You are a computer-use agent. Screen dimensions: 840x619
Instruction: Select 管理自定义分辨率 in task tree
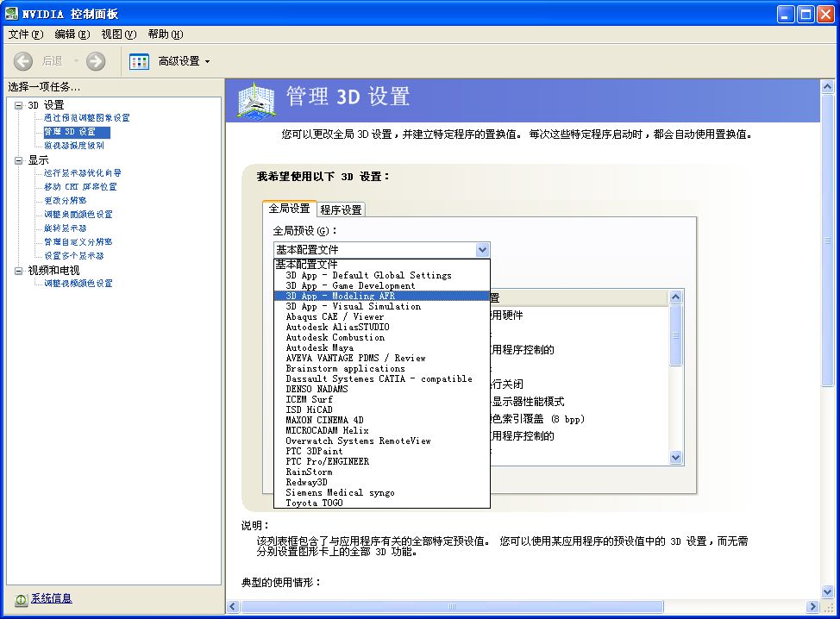point(78,242)
